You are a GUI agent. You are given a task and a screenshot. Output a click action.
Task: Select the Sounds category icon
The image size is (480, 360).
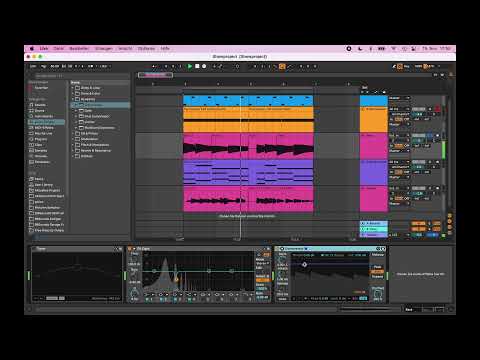click(32, 105)
